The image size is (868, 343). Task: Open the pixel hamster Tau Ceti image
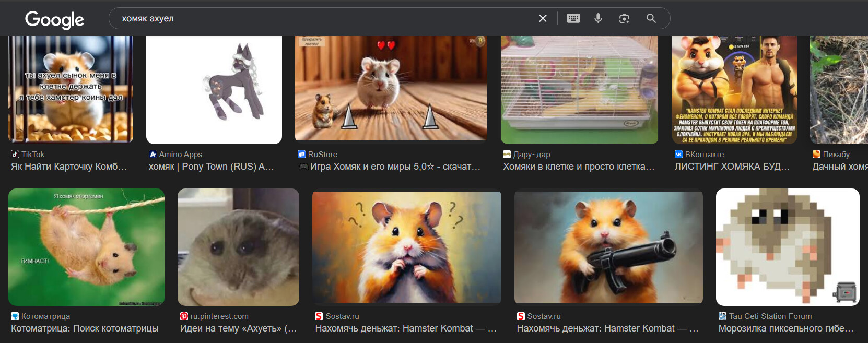(787, 247)
